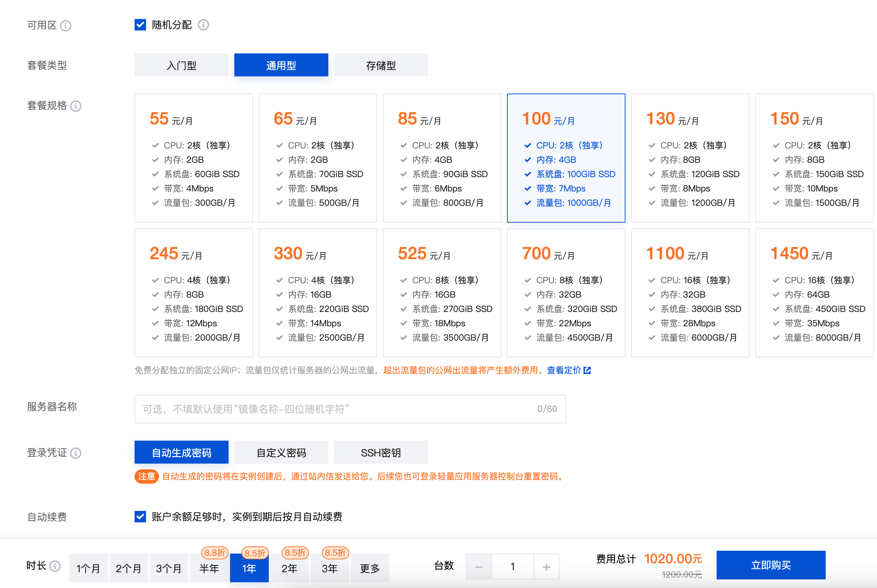
Task: Uncheck the 随机分配 checkbox
Action: point(140,25)
